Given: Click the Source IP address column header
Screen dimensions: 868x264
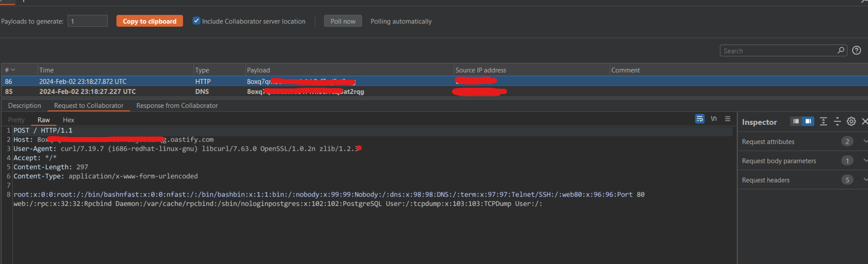Looking at the screenshot, I should [x=532, y=70].
